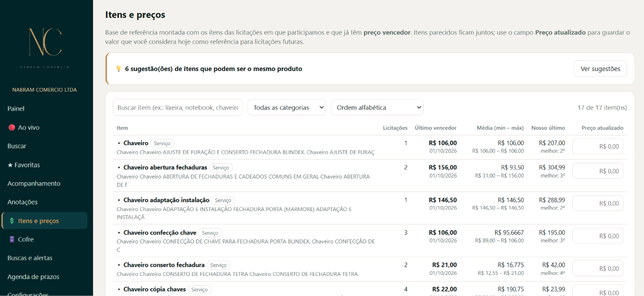
Task: Click the Ver sugestões button
Action: [600, 68]
